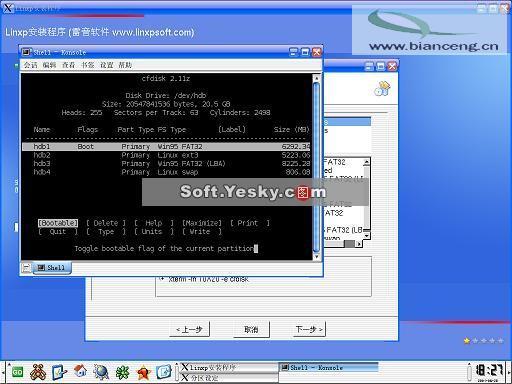Click right arrow of horizontal scrollbar in installer list
This screenshot has width=512, height=384.
(x=359, y=244)
